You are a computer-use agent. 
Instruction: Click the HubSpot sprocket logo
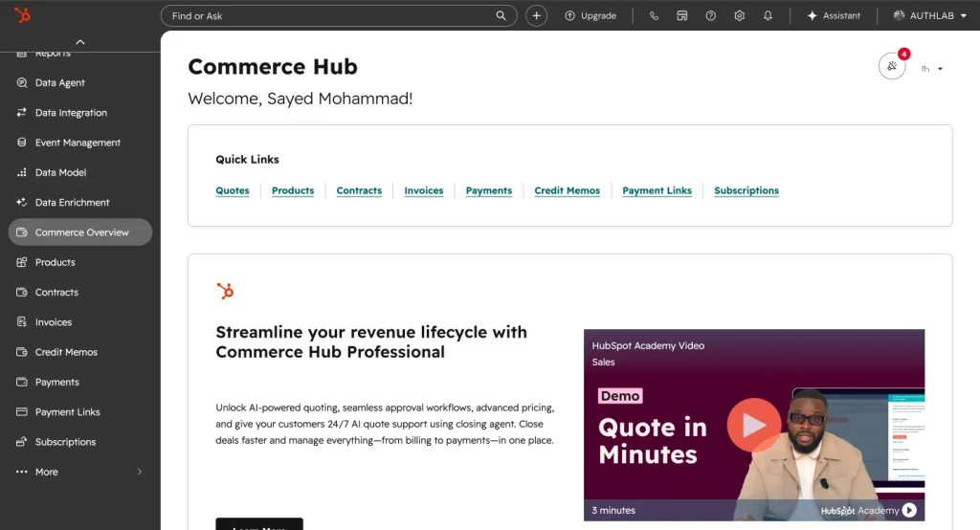point(23,15)
